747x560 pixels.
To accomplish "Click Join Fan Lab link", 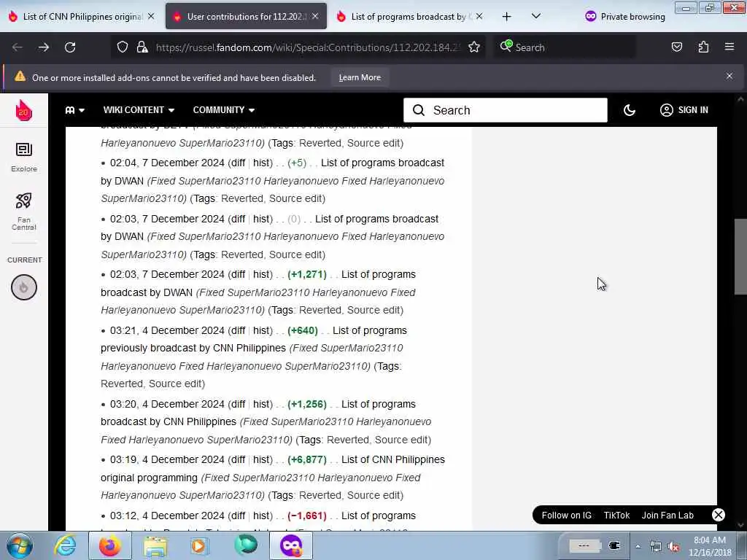I will pyautogui.click(x=667, y=516).
